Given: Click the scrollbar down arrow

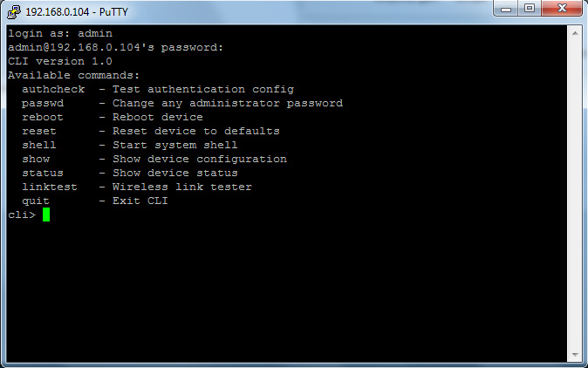Looking at the screenshot, I should [x=575, y=354].
